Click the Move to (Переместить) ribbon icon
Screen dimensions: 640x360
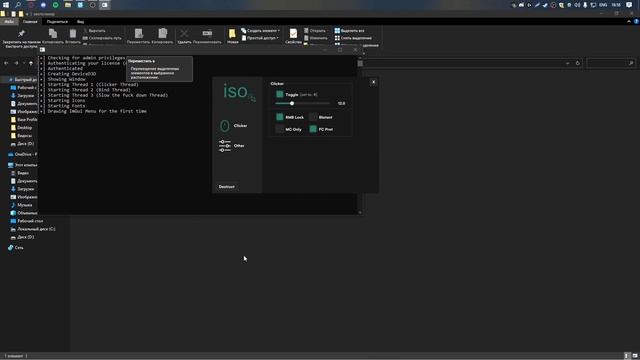coord(138,33)
